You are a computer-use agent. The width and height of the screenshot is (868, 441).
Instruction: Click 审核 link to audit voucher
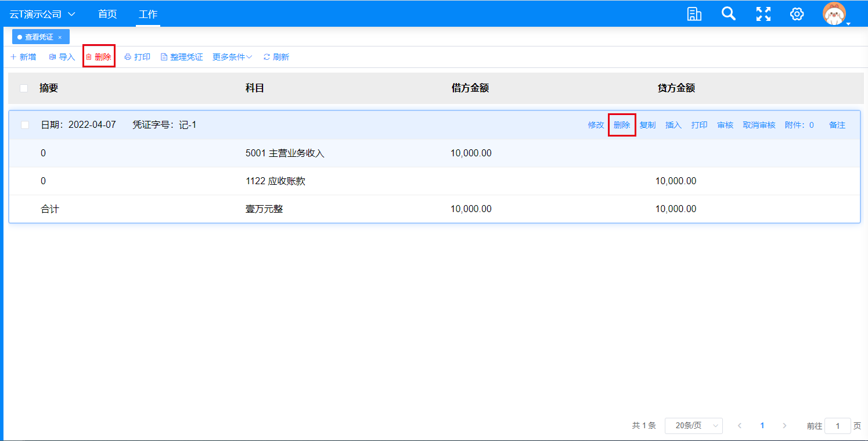pyautogui.click(x=725, y=125)
